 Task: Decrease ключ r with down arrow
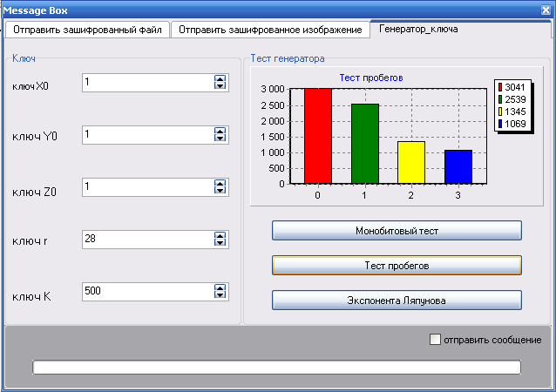[220, 242]
